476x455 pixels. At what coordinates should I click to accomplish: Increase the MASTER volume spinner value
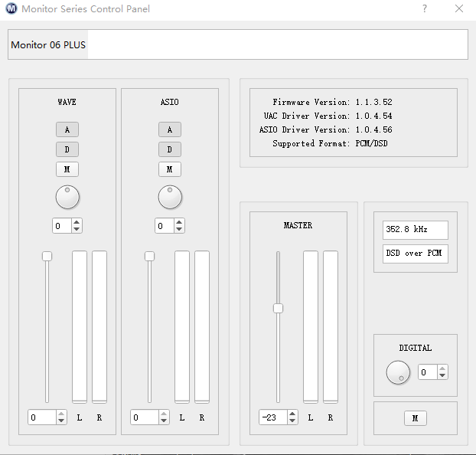pyautogui.click(x=292, y=414)
